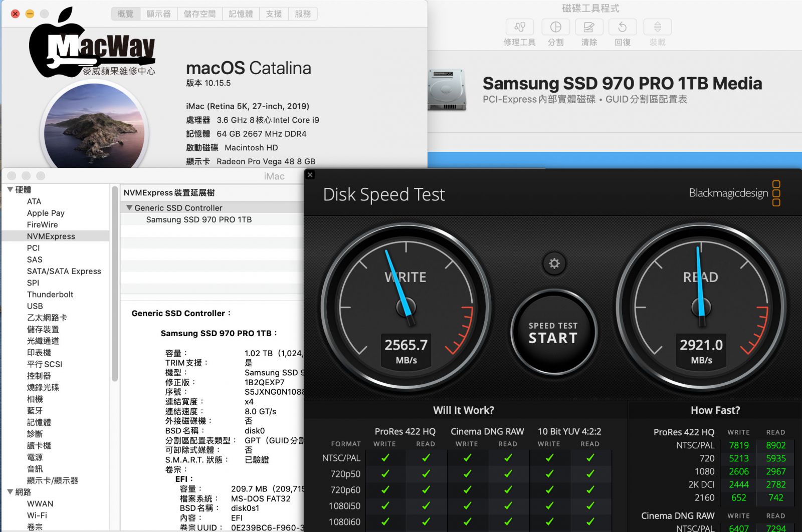Click the Erase icon in Disk Utility

589,27
